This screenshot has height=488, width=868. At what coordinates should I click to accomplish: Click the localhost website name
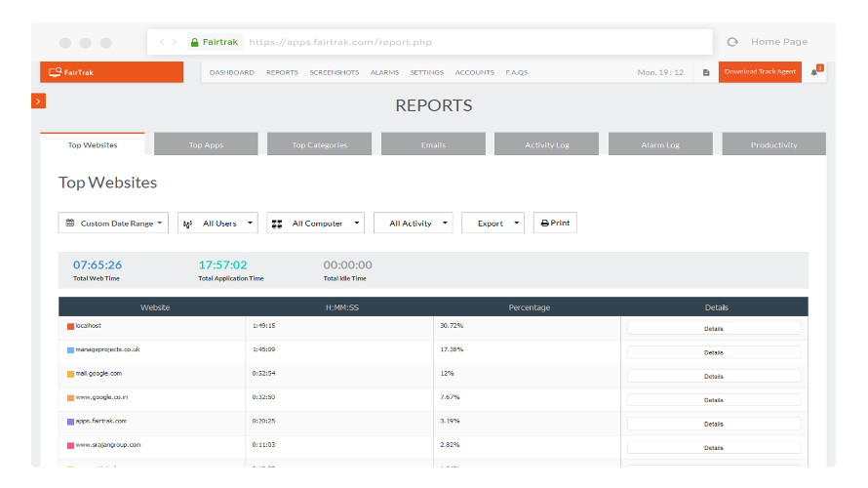(x=89, y=326)
